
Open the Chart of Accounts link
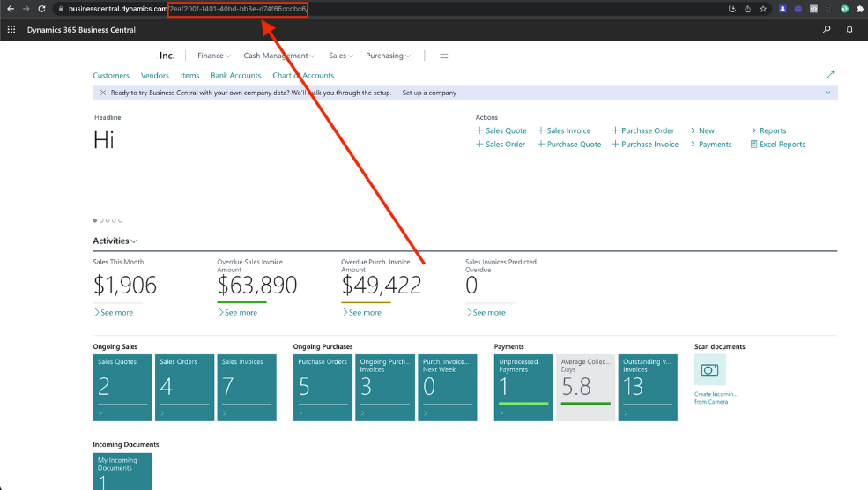click(x=303, y=76)
